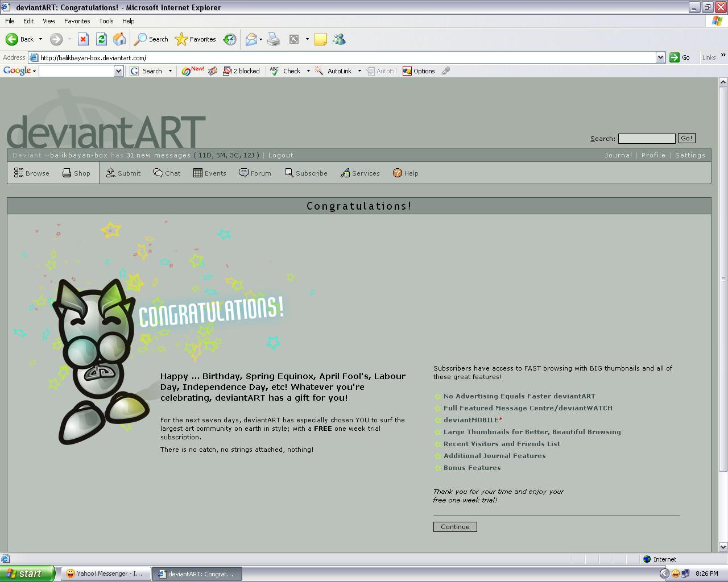Expand the AutoLink dropdown arrow
Viewport: 728px width, 582px height.
click(359, 71)
